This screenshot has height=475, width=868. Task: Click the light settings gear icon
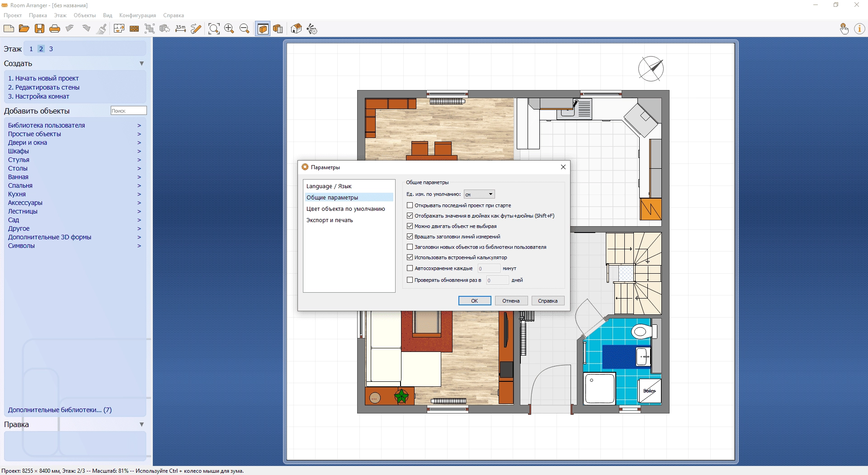coord(312,29)
